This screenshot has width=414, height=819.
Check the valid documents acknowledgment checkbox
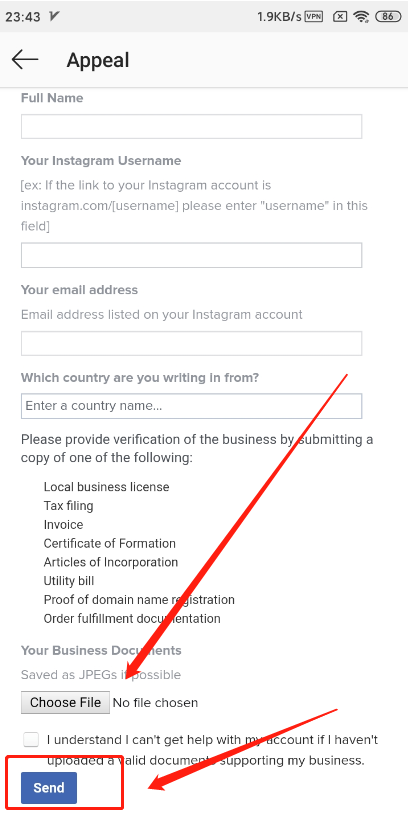coord(31,740)
